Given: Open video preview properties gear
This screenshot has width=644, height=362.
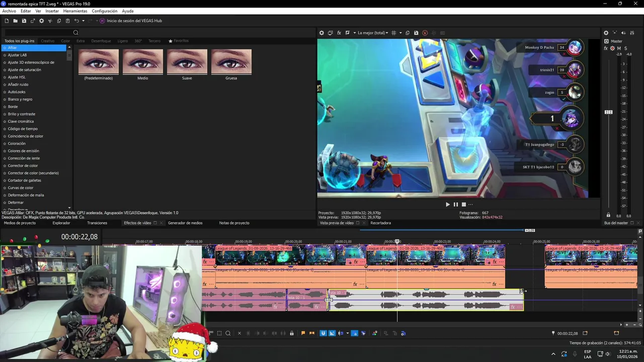Looking at the screenshot, I should [x=321, y=33].
